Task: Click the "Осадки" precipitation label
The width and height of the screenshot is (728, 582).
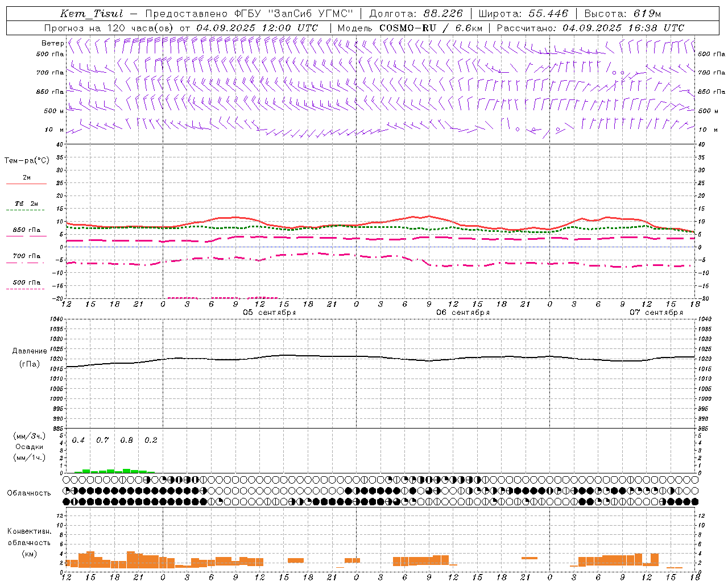Action: point(30,447)
